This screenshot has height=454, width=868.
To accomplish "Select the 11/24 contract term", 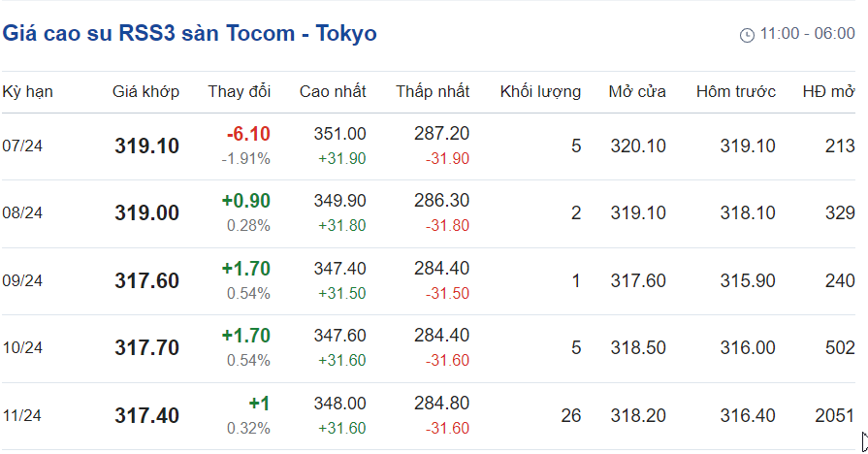I will 22,416.
